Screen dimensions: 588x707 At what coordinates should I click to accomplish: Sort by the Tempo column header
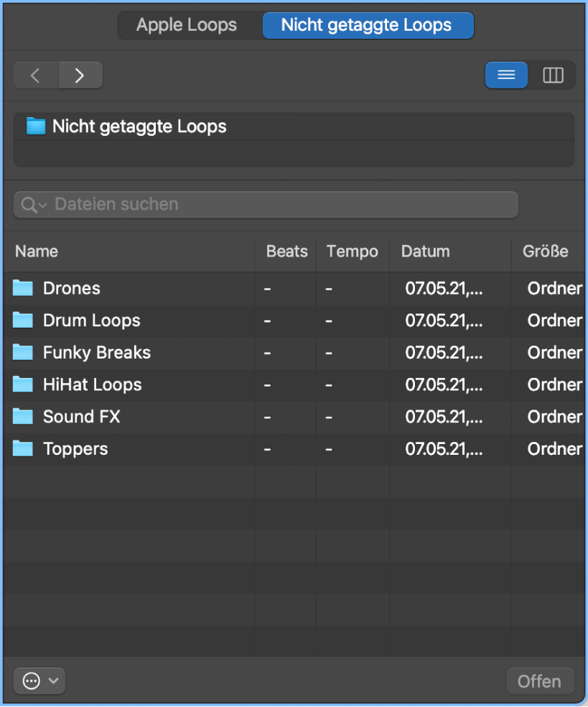click(352, 251)
